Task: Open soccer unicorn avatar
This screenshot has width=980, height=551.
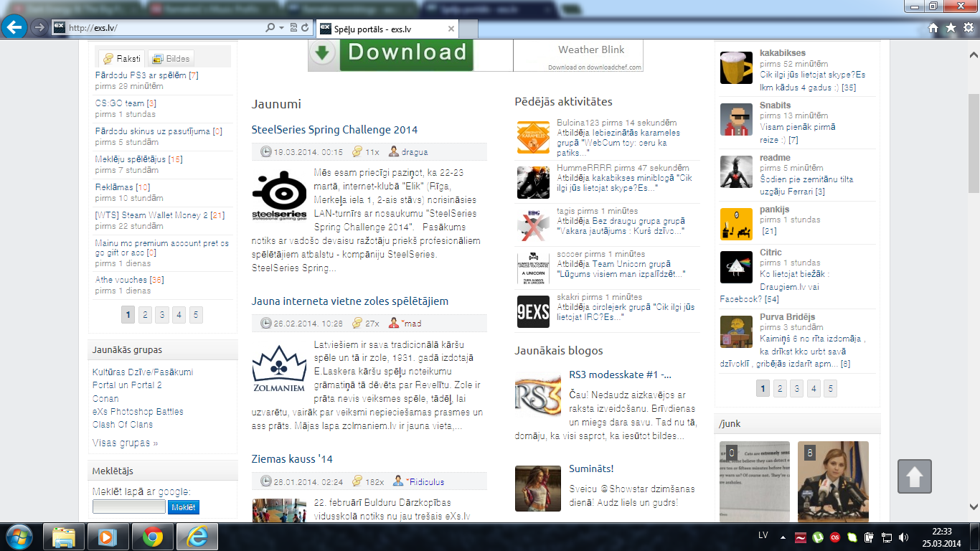Action: pos(533,268)
